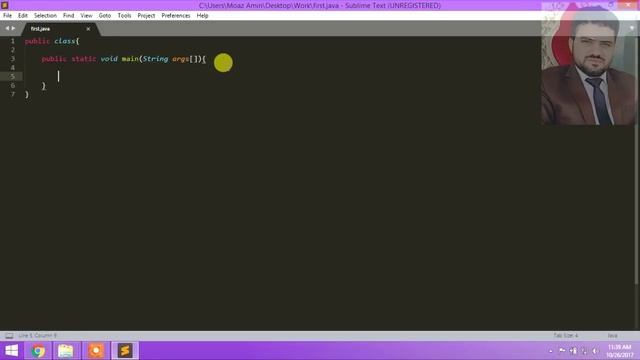Open Action Center flag icon in tray
Viewport: 640px width, 360px height.
click(x=562, y=351)
